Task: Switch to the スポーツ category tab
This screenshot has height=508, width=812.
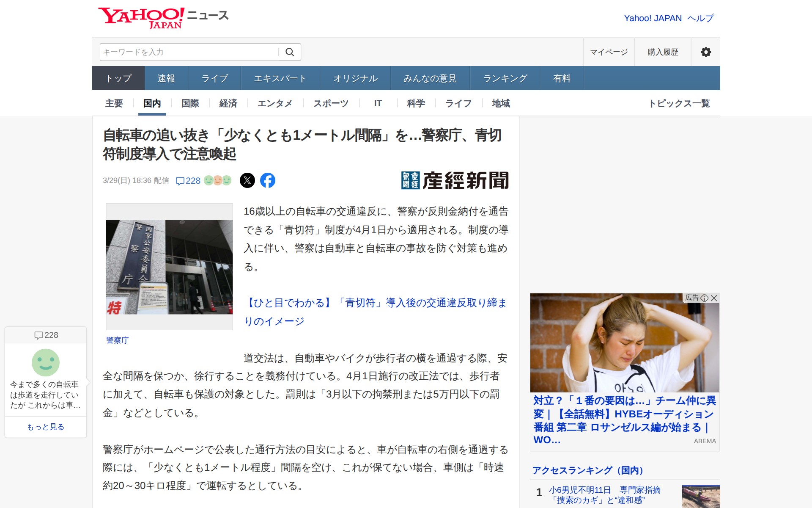Action: pyautogui.click(x=330, y=103)
